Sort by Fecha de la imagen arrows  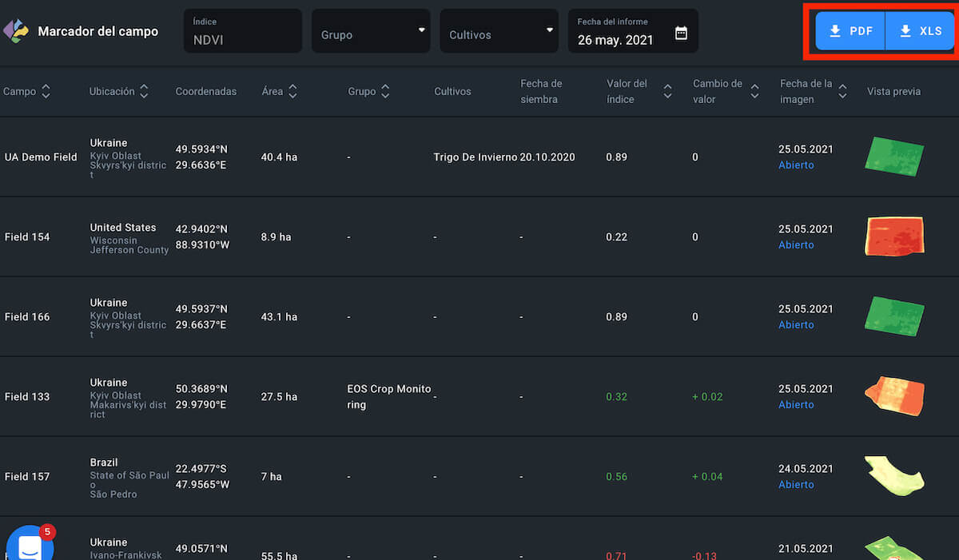[842, 92]
